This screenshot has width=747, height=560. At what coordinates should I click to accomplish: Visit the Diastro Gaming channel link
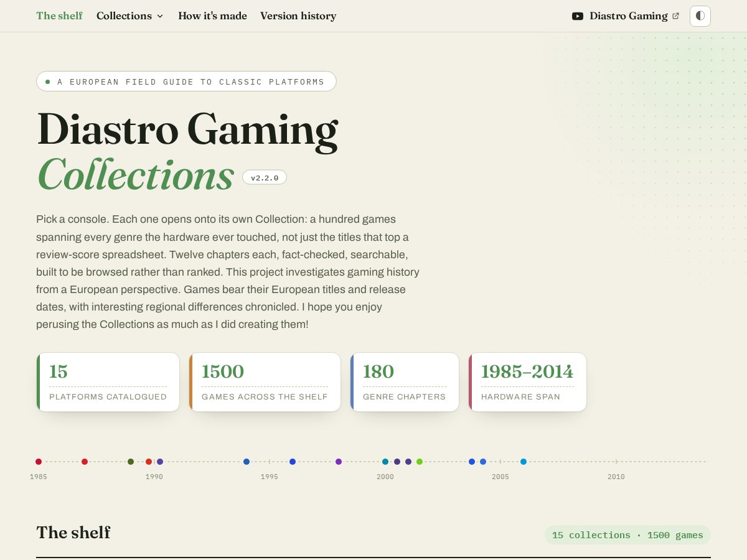626,16
